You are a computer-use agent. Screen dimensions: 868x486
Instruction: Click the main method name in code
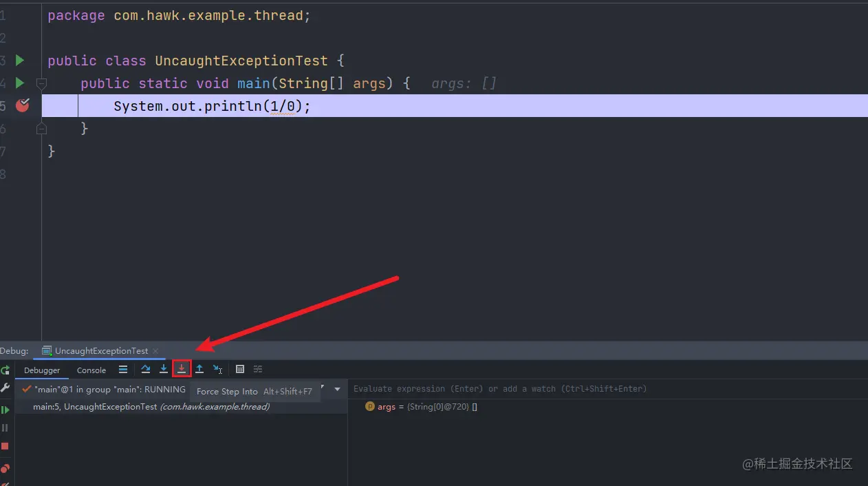click(254, 83)
